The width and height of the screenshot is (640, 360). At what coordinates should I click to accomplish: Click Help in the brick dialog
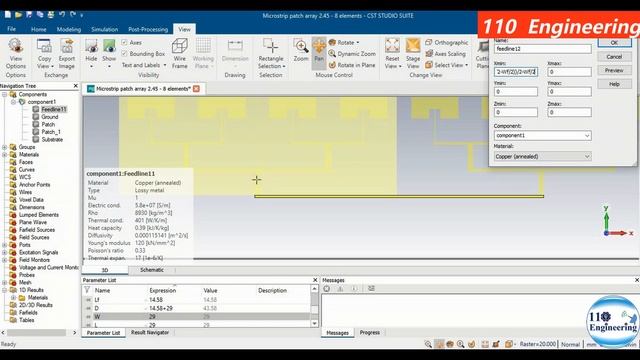coord(614,84)
